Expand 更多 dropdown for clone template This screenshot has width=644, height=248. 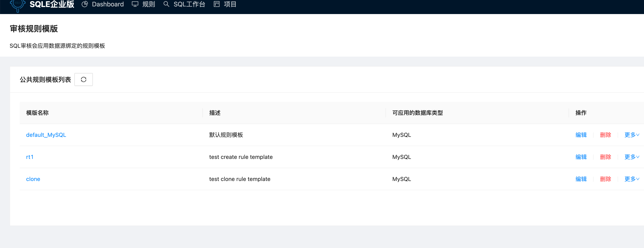[x=632, y=179]
